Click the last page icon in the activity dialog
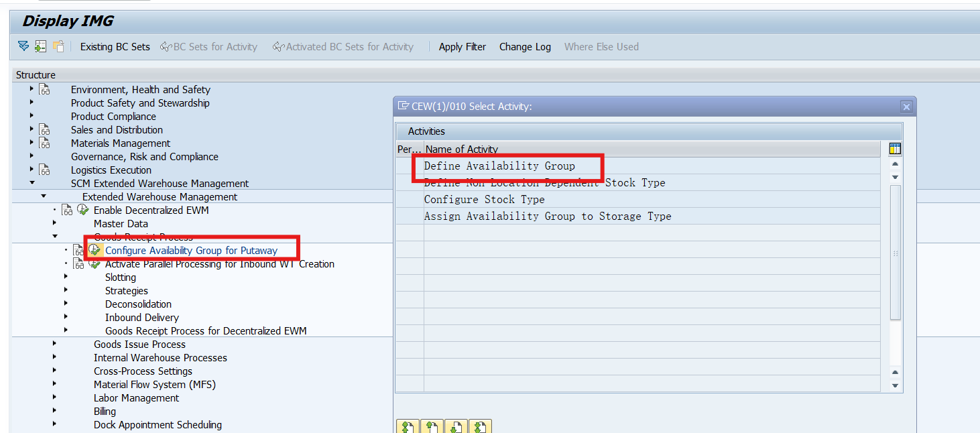This screenshot has width=980, height=433. [480, 426]
